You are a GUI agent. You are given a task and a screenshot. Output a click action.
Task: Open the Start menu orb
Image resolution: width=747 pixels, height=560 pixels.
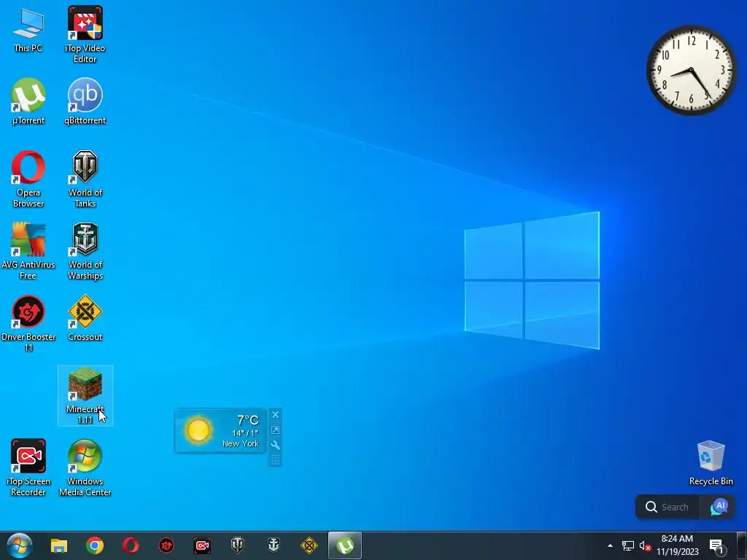coord(20,545)
